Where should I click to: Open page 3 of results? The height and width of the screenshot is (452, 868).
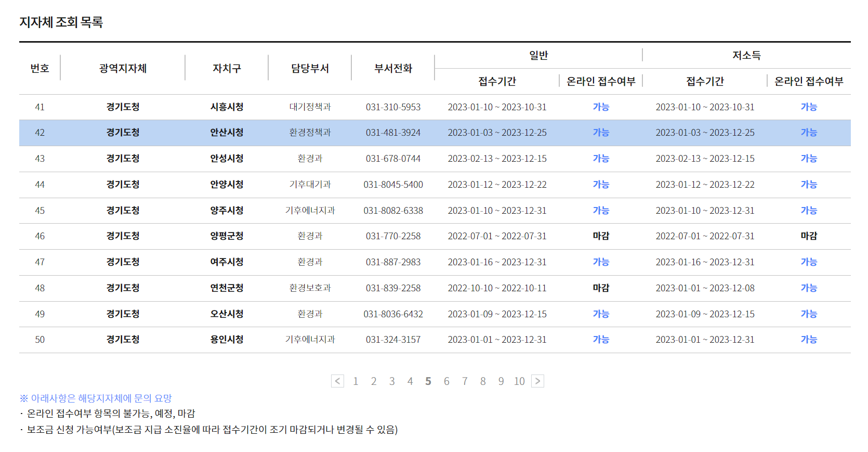tap(392, 381)
